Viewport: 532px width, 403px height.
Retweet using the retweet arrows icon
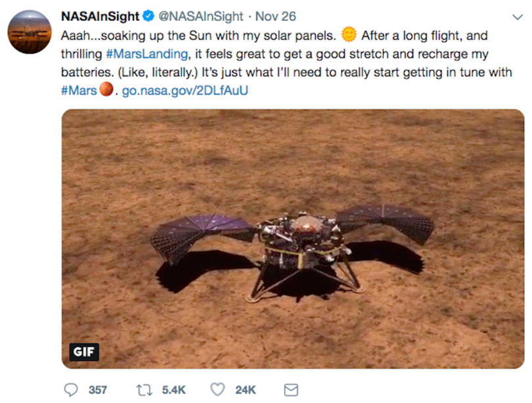pyautogui.click(x=144, y=390)
